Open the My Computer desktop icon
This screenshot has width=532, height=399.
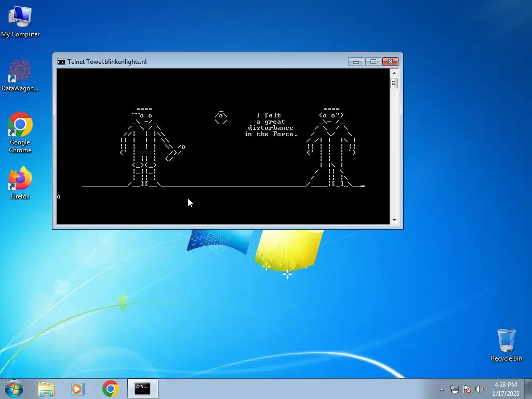(20, 22)
